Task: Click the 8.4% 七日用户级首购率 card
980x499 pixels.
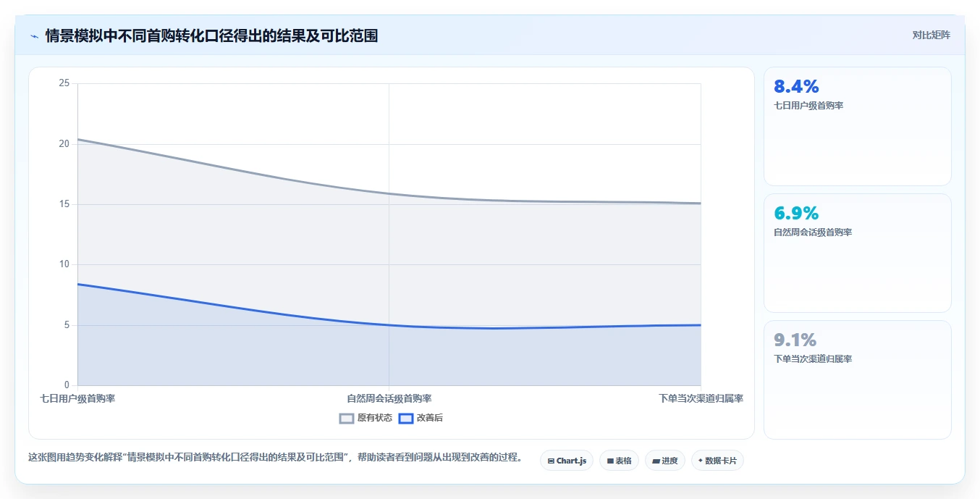Action: point(857,127)
